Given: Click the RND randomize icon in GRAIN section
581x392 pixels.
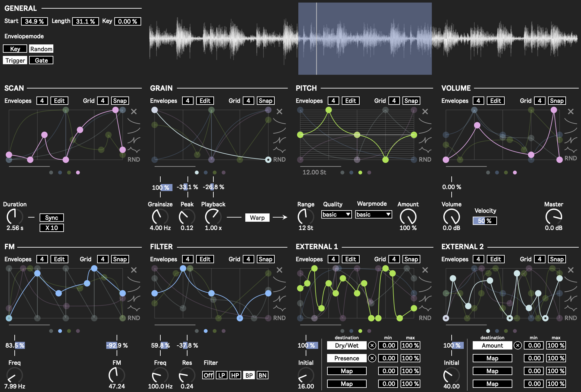Looking at the screenshot, I should coord(279,159).
